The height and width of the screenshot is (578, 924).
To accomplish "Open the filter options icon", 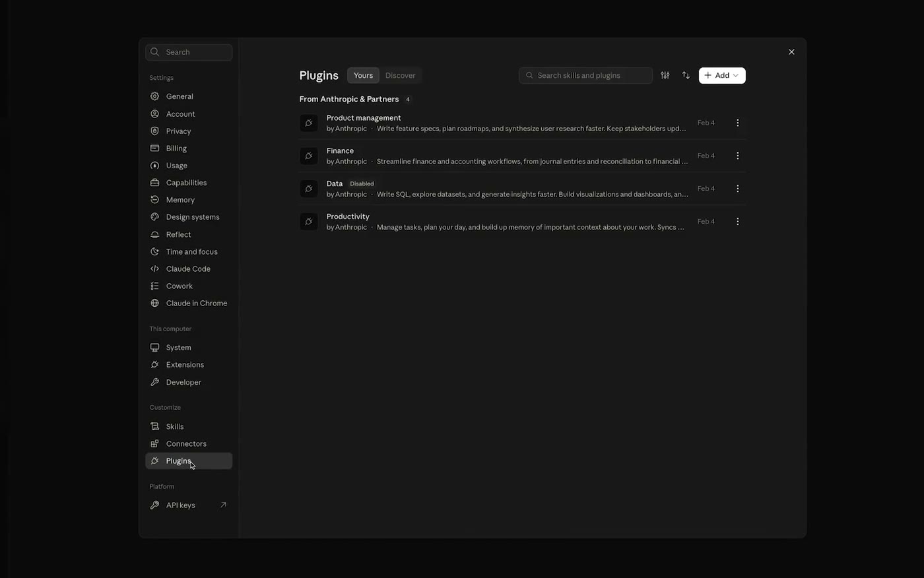I will pos(665,75).
